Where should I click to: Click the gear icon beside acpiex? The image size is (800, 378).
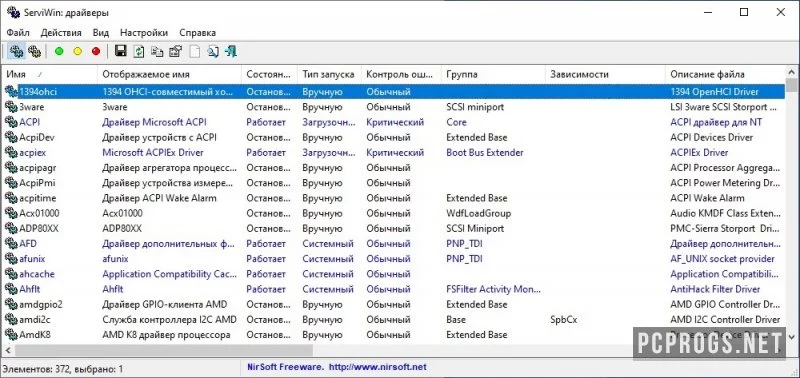pos(11,153)
